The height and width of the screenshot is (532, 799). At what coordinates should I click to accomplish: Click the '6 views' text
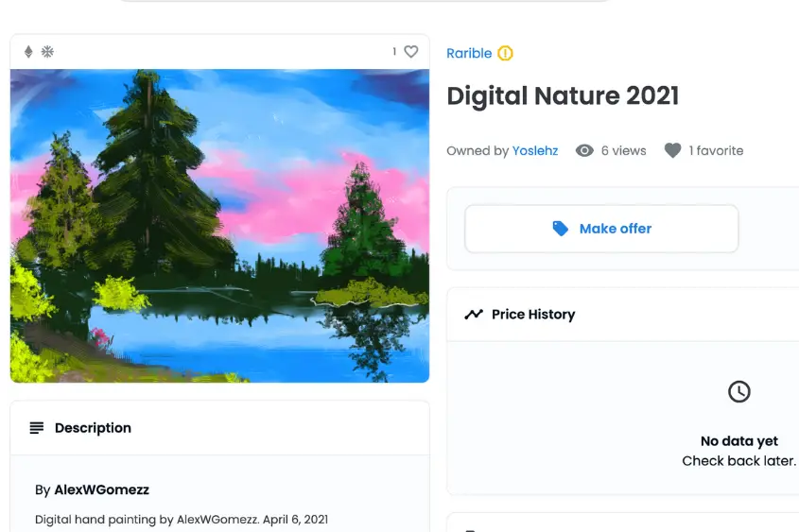pyautogui.click(x=623, y=150)
